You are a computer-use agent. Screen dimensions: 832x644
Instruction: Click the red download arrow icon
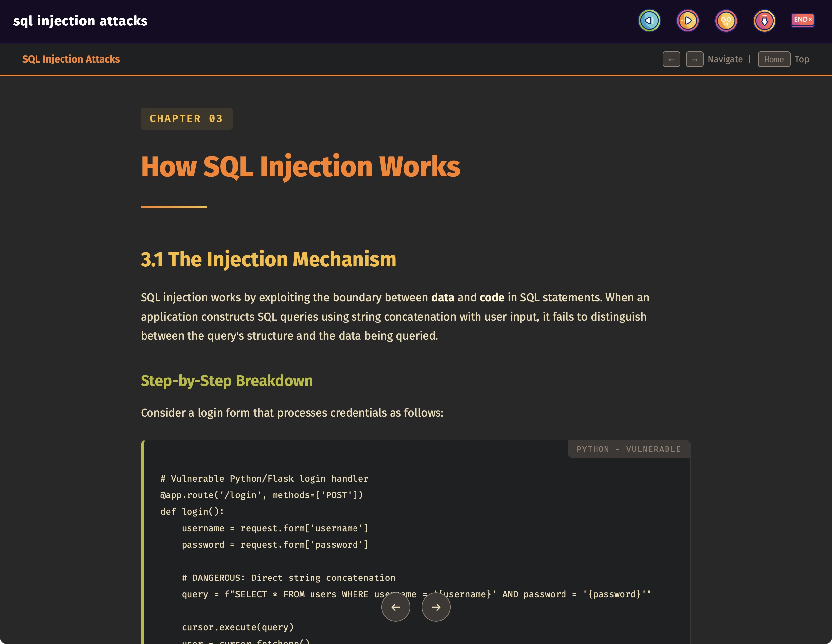point(764,21)
